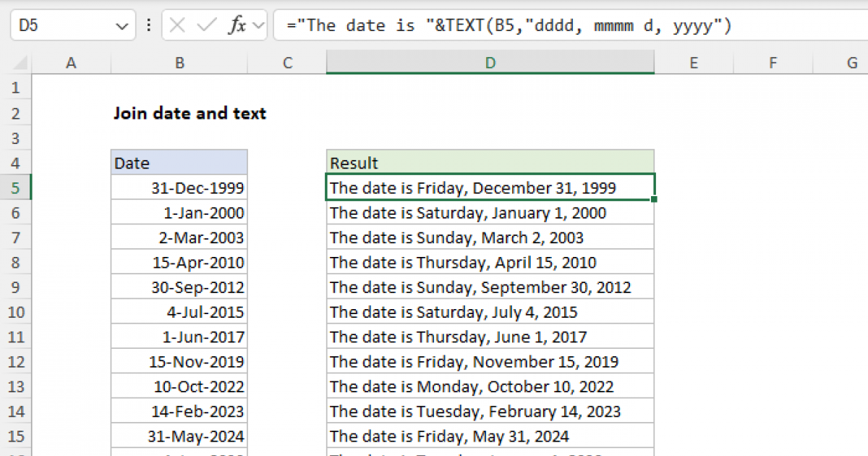Select the cell containing 31-Dec-1999
This screenshot has height=456, width=868.
click(179, 187)
